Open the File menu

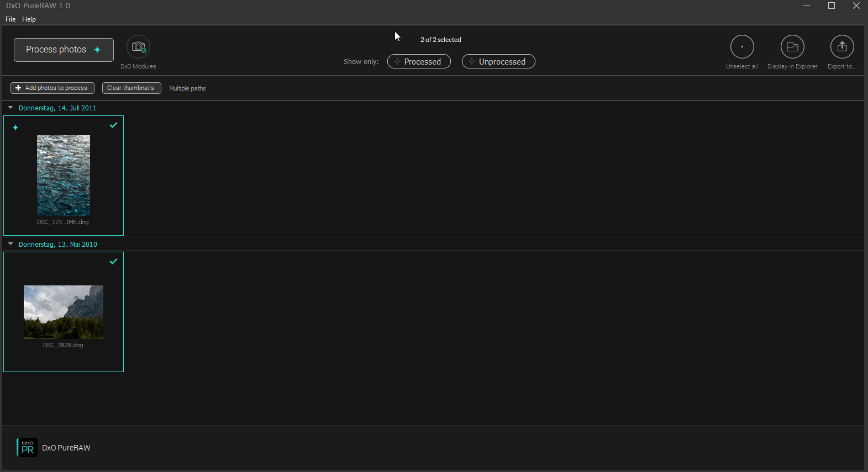coord(10,19)
